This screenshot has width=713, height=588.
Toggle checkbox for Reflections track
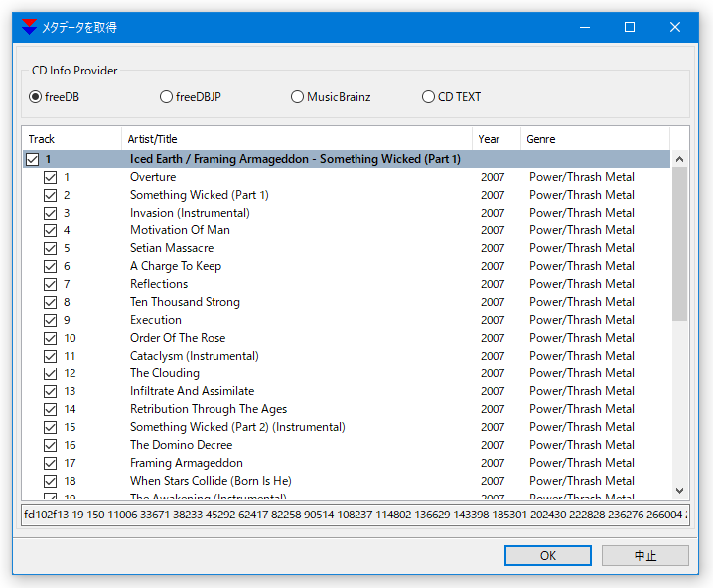coord(50,284)
